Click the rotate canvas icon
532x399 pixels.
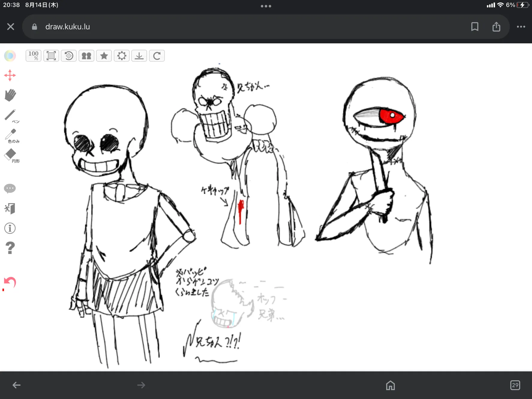pos(69,56)
